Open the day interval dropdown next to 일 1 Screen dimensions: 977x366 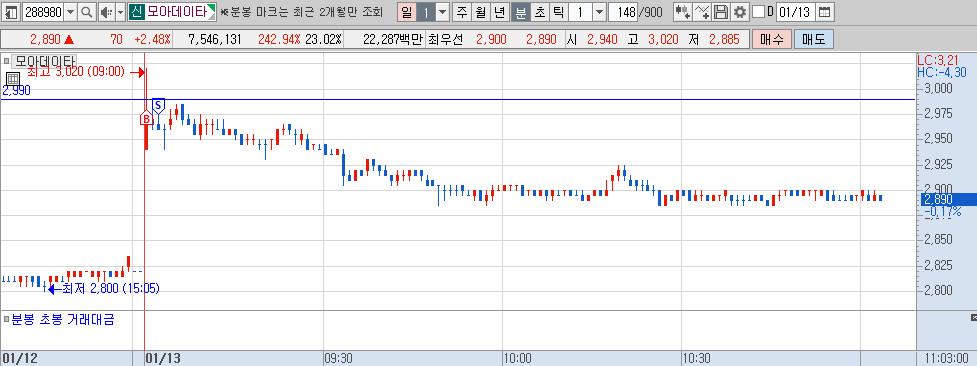(x=442, y=11)
